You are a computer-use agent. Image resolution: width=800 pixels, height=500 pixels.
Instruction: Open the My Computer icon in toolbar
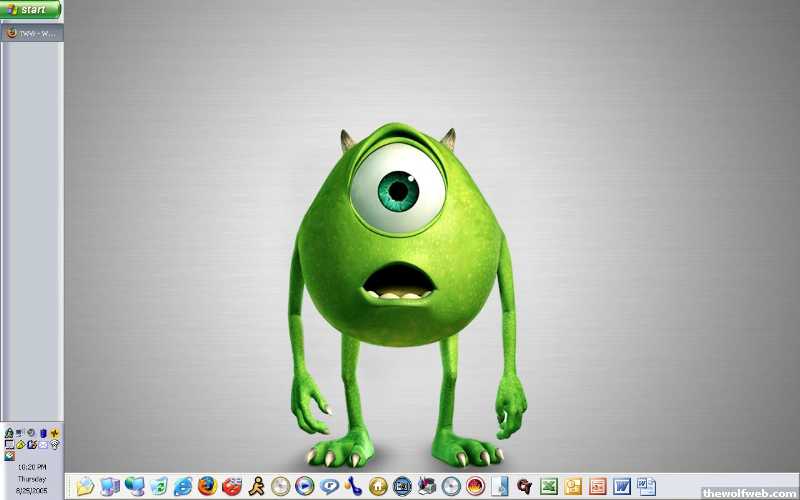[110, 486]
